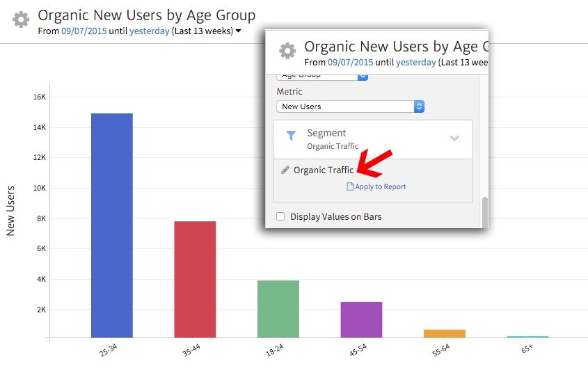Click the yesterday end date in main header

pos(149,31)
